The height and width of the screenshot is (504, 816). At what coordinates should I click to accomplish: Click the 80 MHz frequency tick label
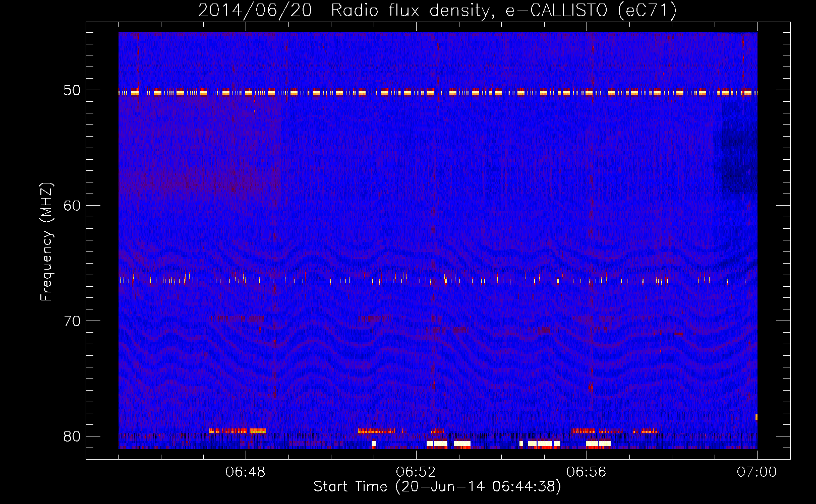click(x=72, y=436)
